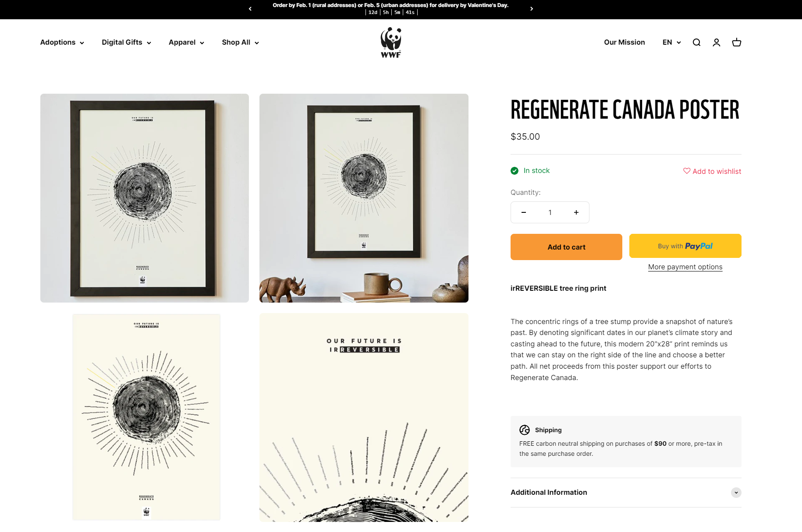Open the search magnifier icon
802x532 pixels.
click(696, 42)
